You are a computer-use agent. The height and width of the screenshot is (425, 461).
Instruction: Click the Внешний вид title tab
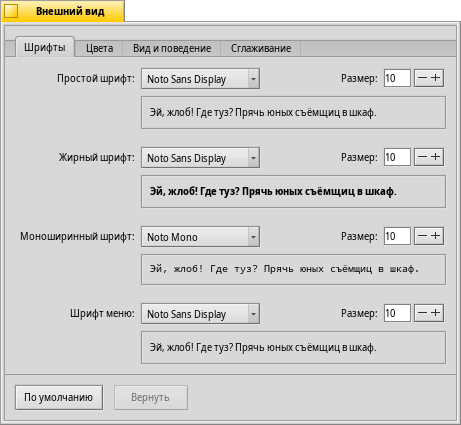(63, 11)
